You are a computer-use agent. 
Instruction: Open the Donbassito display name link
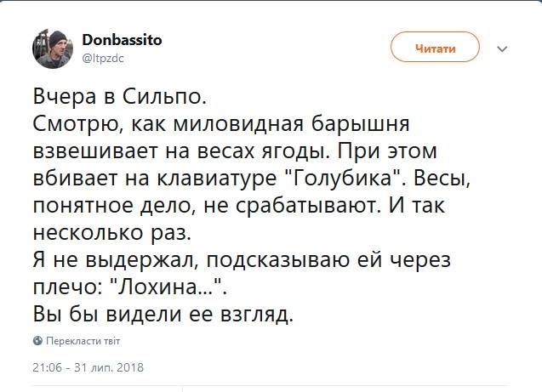point(122,40)
